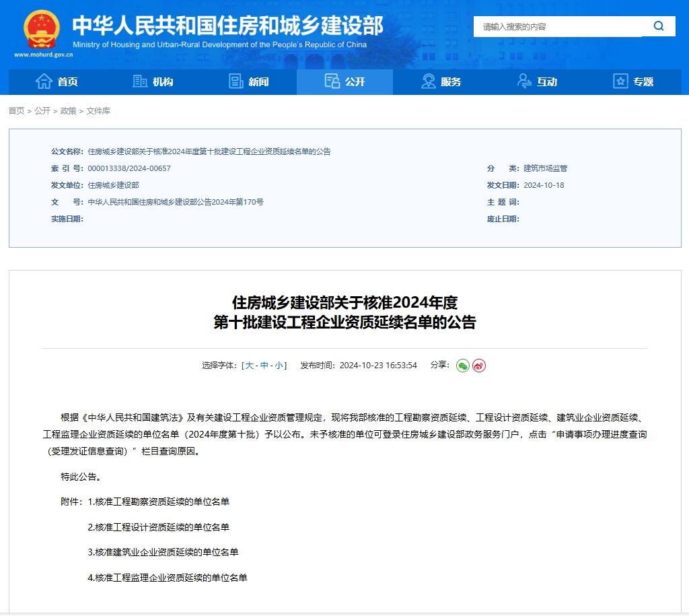Open 文件库 breadcrumb link
The image size is (689, 616).
(98, 111)
